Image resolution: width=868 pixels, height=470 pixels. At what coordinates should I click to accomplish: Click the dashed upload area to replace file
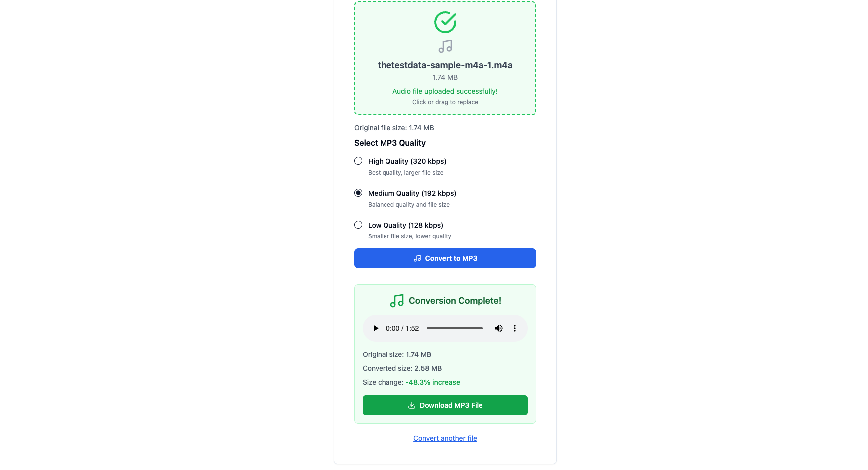[x=445, y=58]
